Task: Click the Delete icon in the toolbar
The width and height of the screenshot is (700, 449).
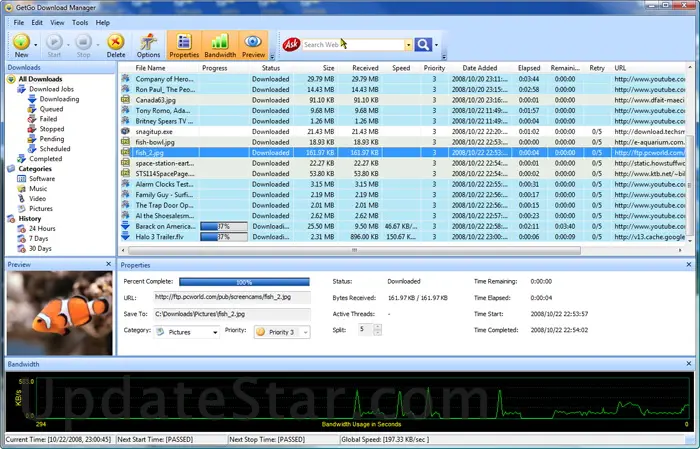Action: 116,45
